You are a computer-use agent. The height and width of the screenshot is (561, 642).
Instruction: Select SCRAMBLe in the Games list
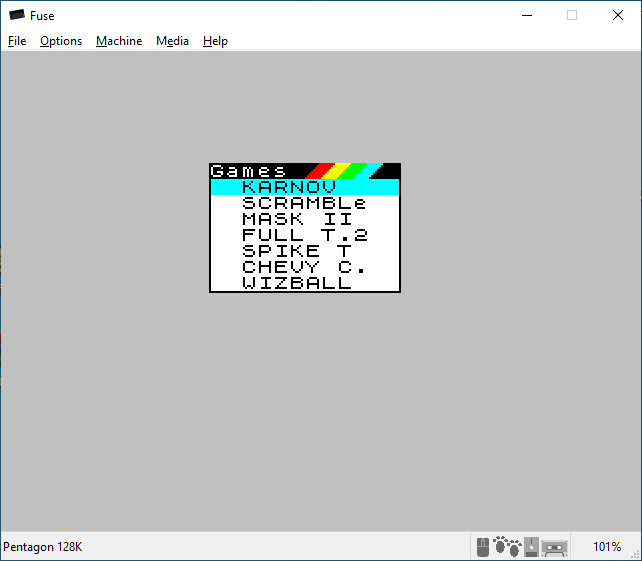click(x=305, y=203)
